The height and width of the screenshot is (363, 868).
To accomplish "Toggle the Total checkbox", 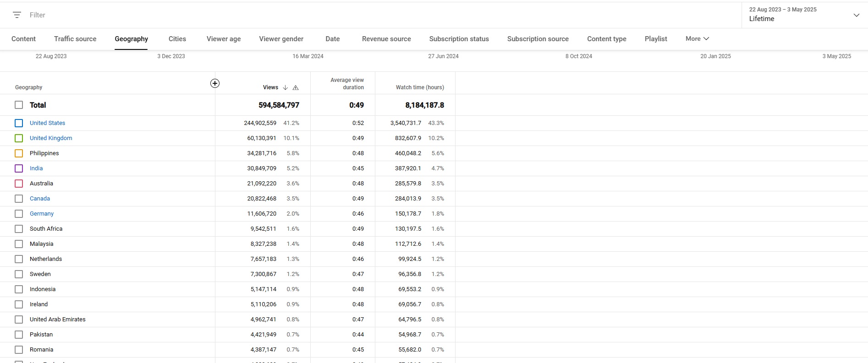I will (19, 105).
